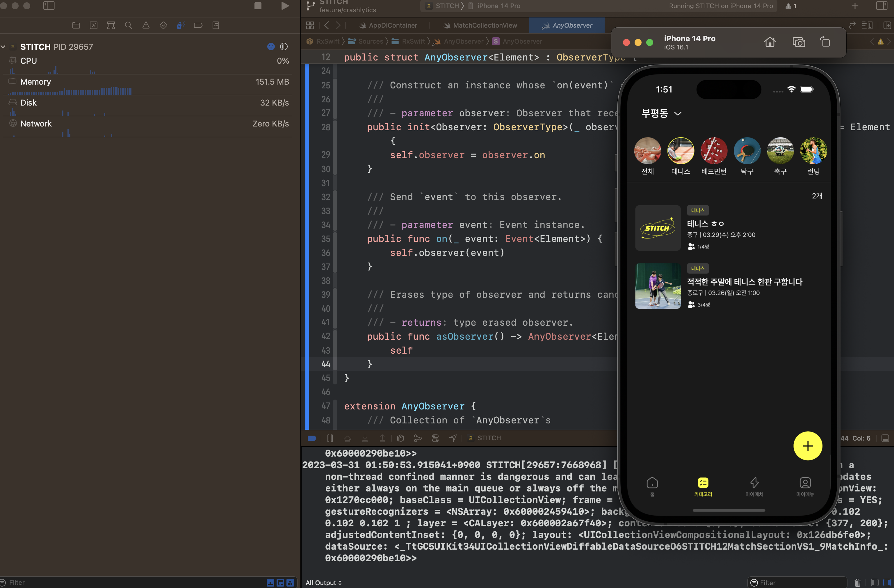894x588 pixels.
Task: Select the 마이메뉴 tab in app
Action: click(805, 486)
